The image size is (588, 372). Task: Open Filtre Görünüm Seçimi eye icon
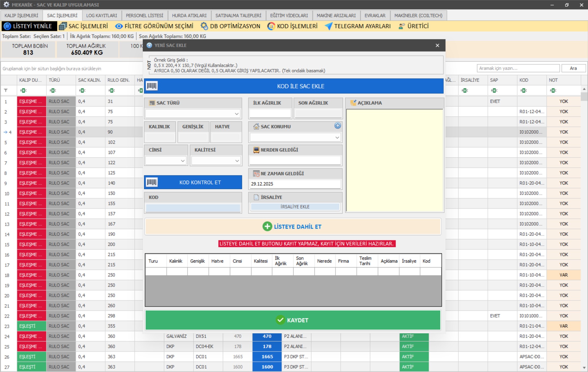(119, 26)
